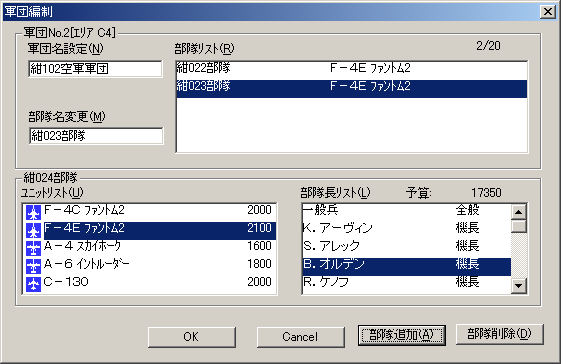Confirm with the OK button

[191, 337]
